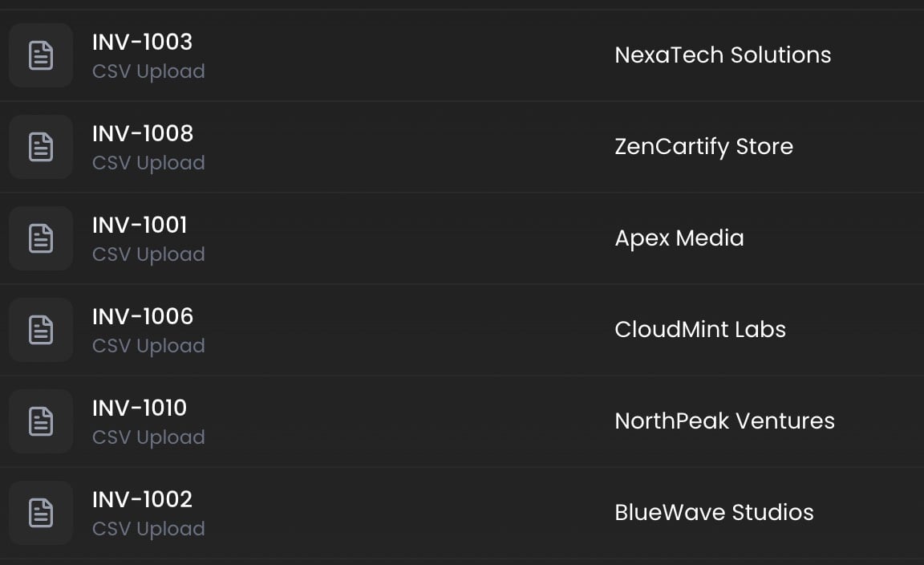Click the document icon beside INV-1008
This screenshot has width=924, height=565.
(x=41, y=147)
